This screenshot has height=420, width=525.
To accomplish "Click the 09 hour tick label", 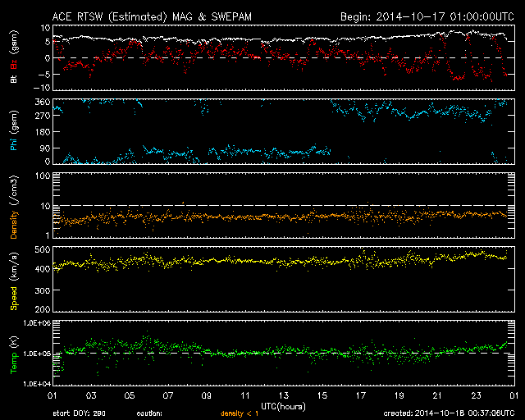I will click(207, 396).
